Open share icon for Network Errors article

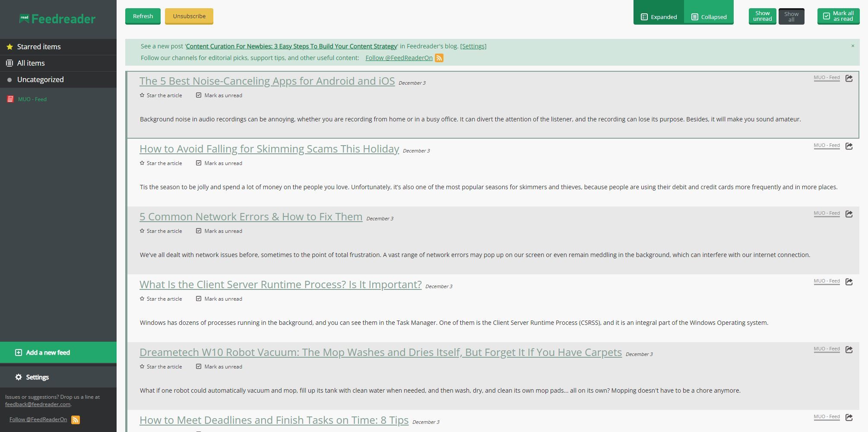click(849, 214)
